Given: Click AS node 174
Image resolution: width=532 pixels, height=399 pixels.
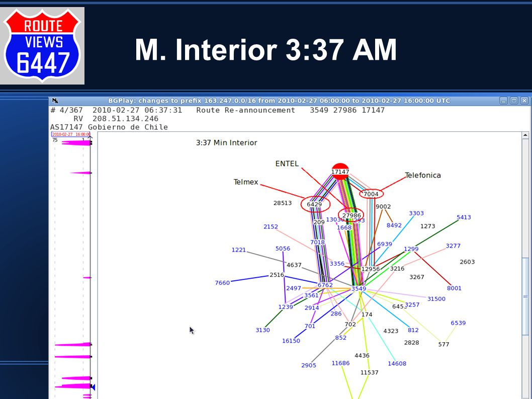Looking at the screenshot, I should tap(367, 314).
